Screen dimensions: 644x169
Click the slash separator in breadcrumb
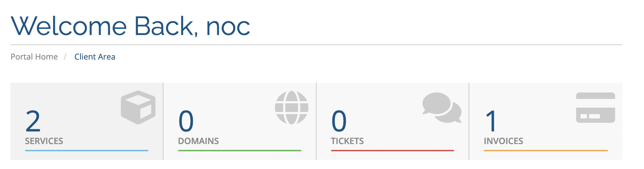click(x=65, y=57)
